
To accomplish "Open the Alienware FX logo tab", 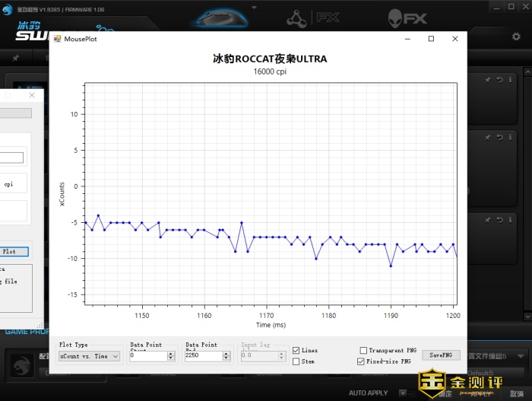I will pos(407,18).
